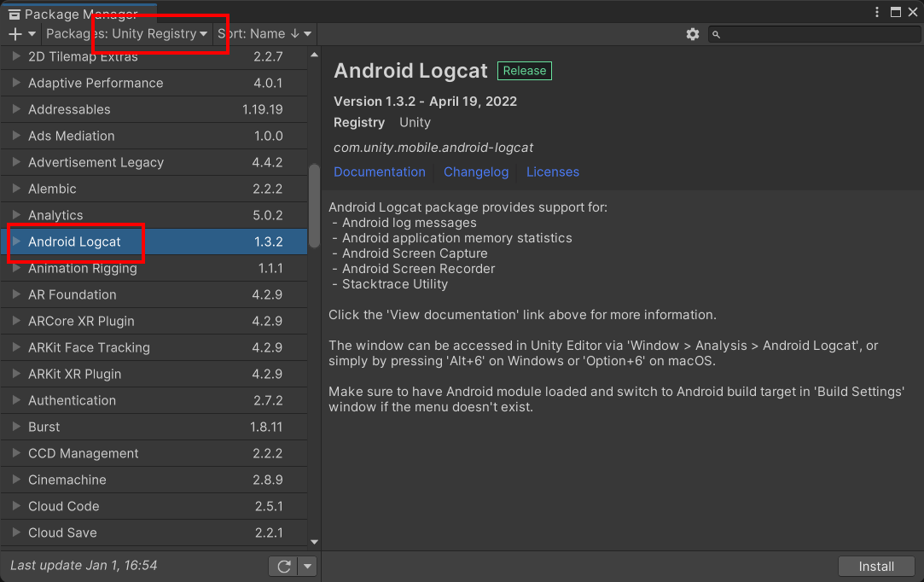Open the Documentation link
Screen dimensions: 924x582
380,172
